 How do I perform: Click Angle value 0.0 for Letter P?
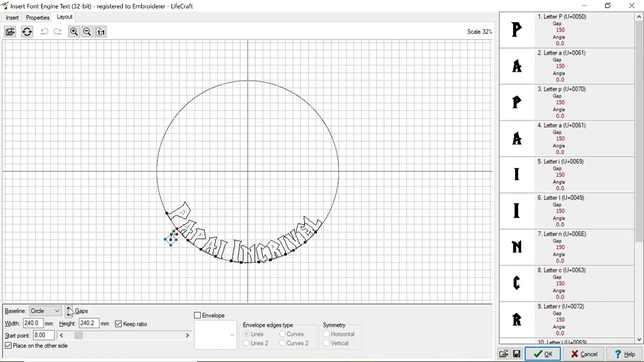pyautogui.click(x=560, y=44)
